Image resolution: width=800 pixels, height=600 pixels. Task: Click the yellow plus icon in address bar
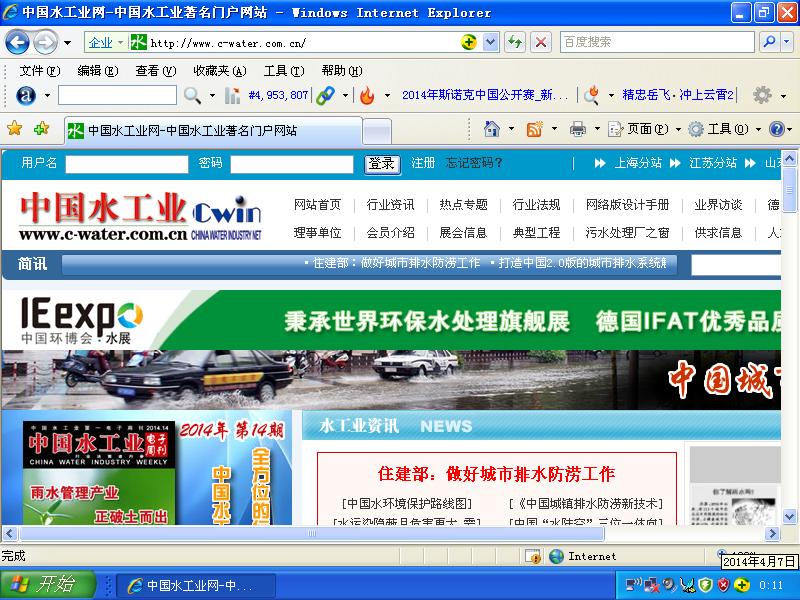pyautogui.click(x=468, y=42)
